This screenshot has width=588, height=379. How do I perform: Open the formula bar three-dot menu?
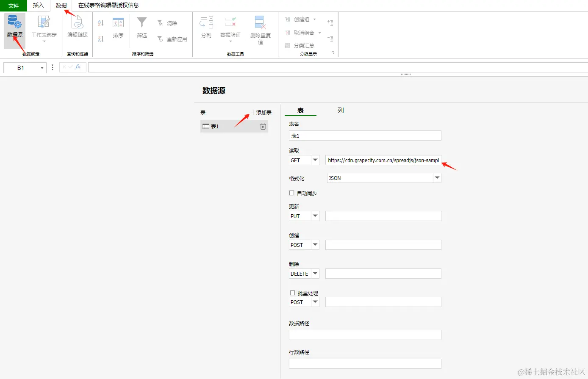53,67
